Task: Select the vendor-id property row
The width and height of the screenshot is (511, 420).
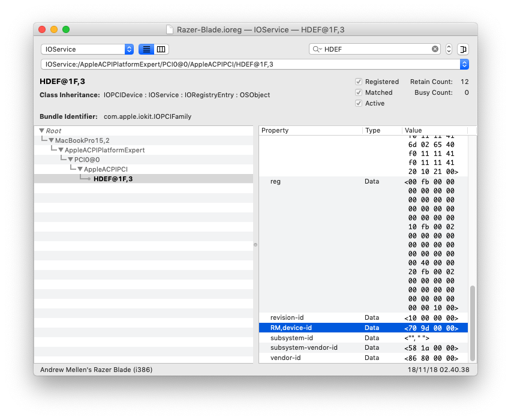Action: tap(363, 358)
